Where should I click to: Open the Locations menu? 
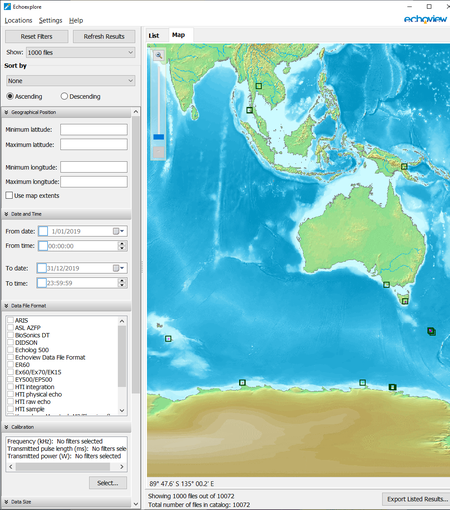pyautogui.click(x=18, y=21)
